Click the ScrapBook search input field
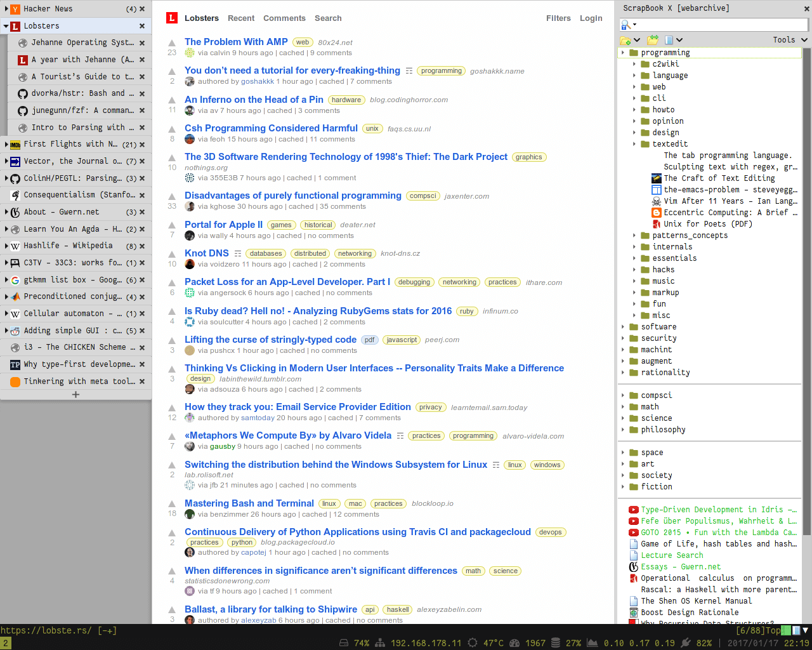 pos(722,25)
